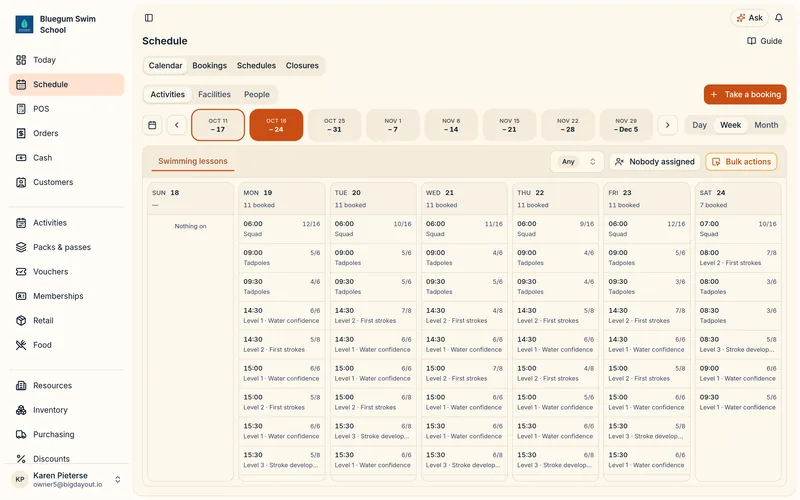Switch to Month view

click(766, 125)
